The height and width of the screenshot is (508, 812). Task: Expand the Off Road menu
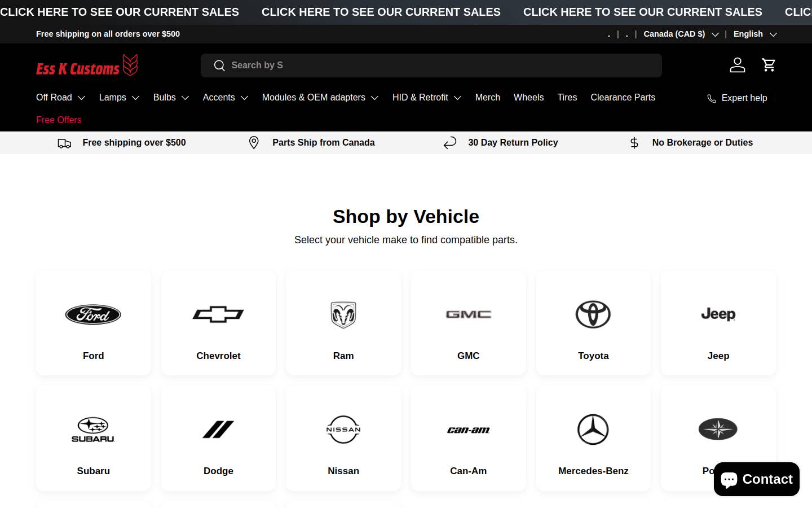tap(61, 98)
